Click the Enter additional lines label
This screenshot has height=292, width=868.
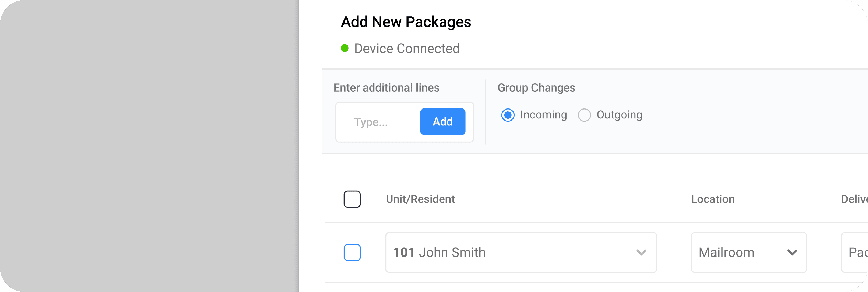click(x=386, y=88)
